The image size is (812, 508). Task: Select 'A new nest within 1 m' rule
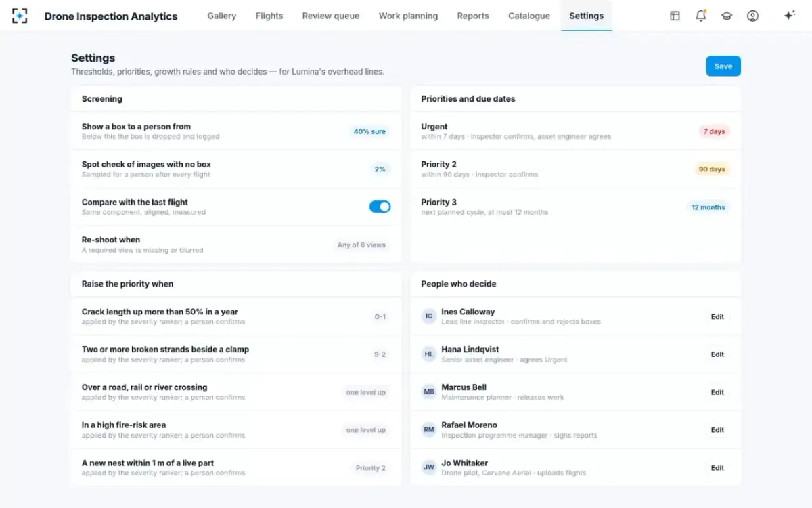coord(148,463)
